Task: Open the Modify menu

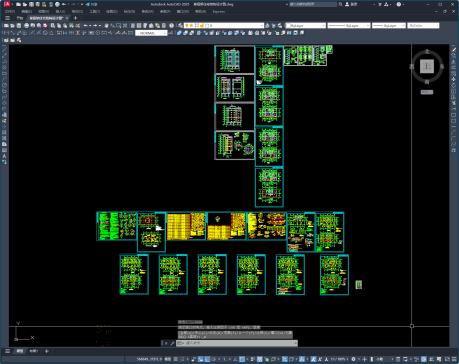Action: [148, 11]
